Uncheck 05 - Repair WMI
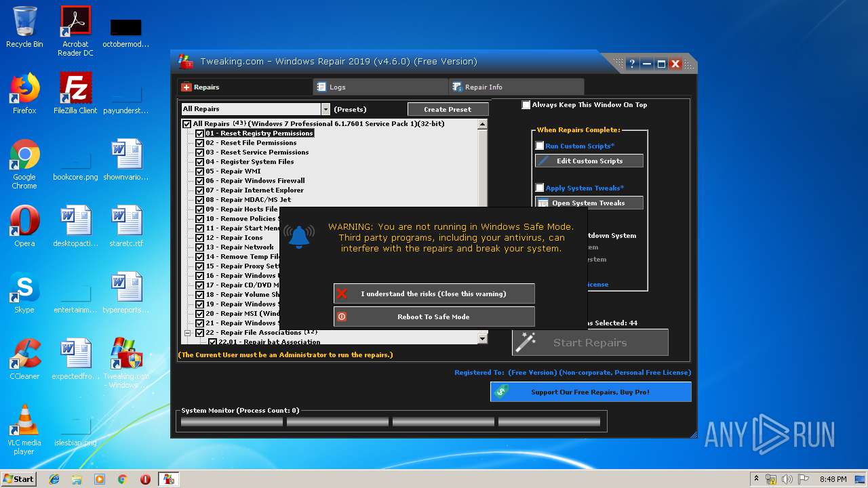 click(199, 171)
